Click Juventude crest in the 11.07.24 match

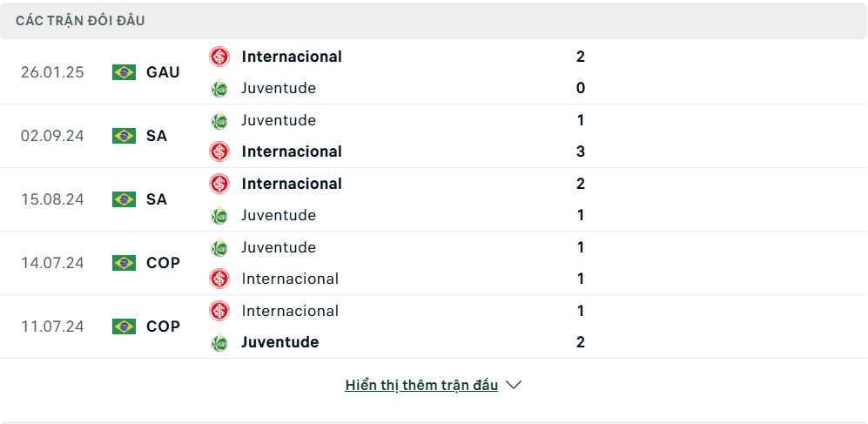(x=219, y=342)
